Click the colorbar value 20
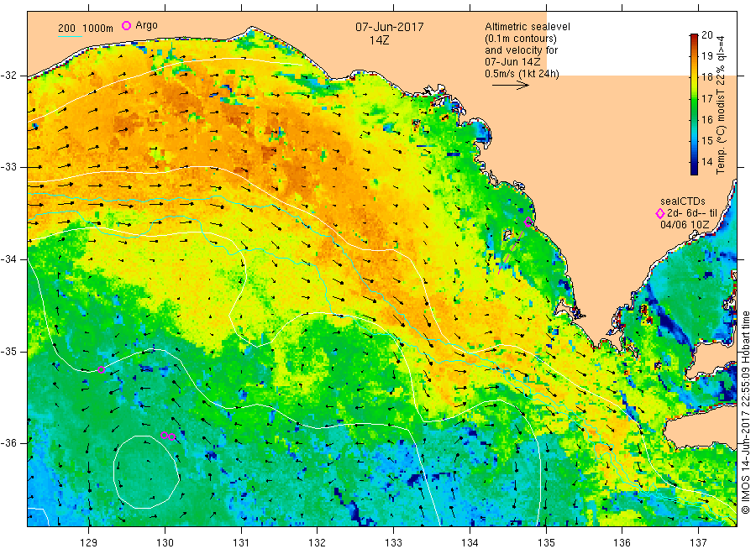This screenshot has width=756, height=554. 706,34
